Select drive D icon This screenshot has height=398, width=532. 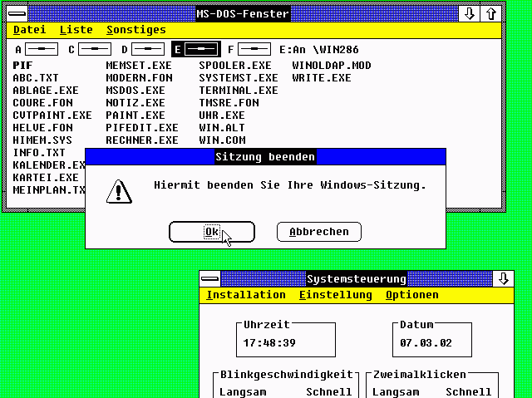148,50
